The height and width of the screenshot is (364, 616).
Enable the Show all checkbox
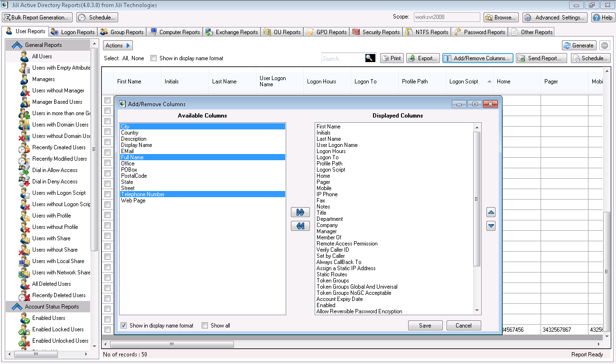tap(205, 326)
